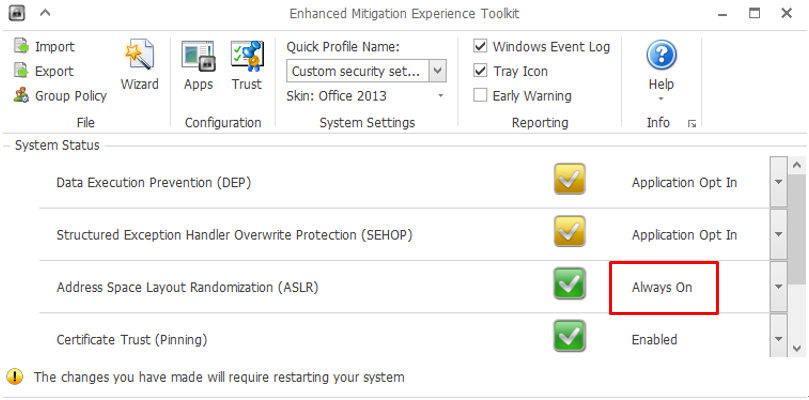Click the Import file icon

coord(22,46)
